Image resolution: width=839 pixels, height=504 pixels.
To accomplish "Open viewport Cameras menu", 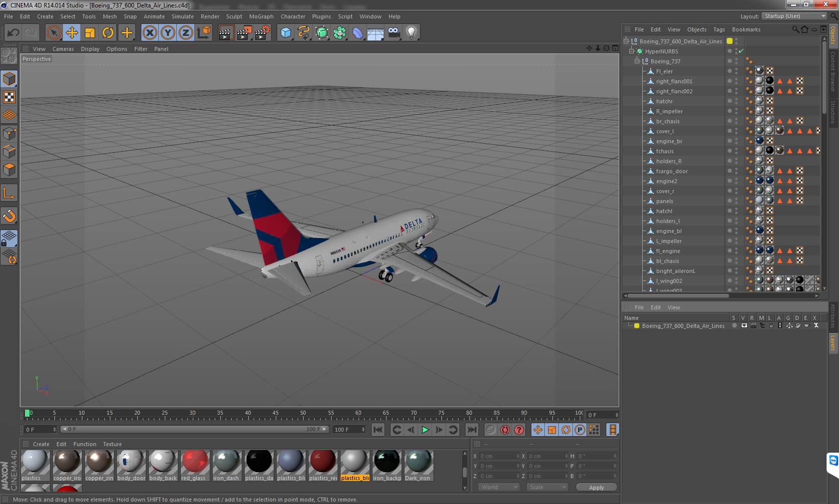I will pos(63,49).
